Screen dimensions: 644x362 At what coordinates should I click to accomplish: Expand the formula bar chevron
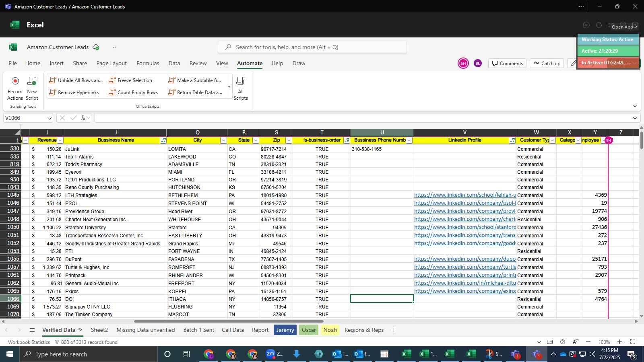[x=635, y=118]
